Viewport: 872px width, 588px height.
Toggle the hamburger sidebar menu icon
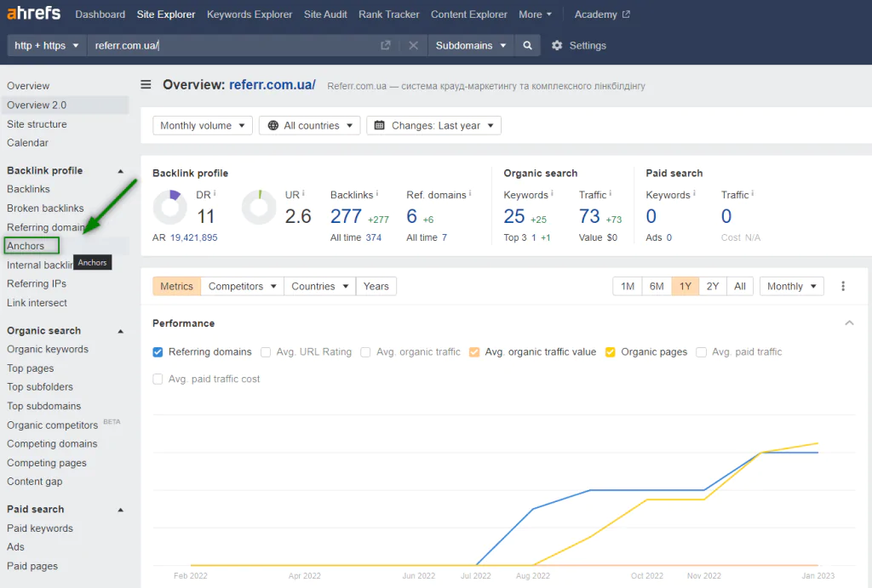tap(146, 84)
